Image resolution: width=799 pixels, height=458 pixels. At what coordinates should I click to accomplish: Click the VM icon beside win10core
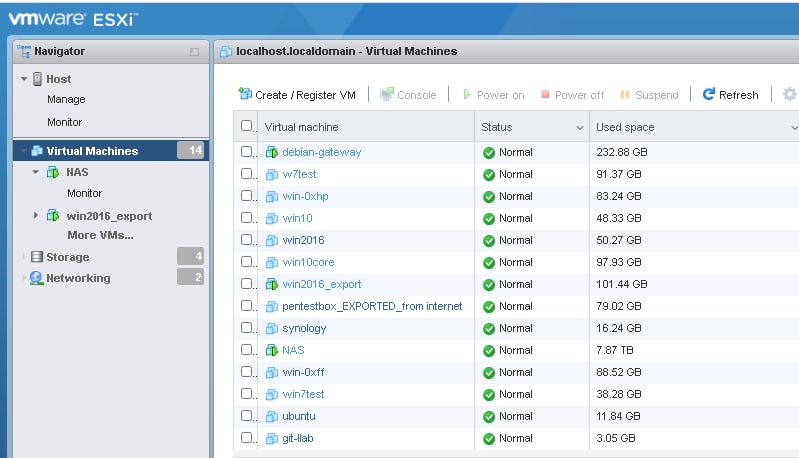[x=272, y=262]
